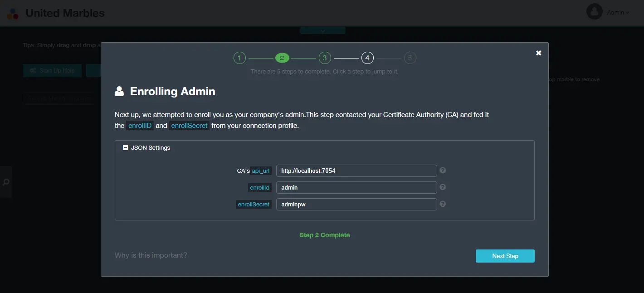Click the enrollId input field
This screenshot has height=293, width=644.
coord(356,187)
